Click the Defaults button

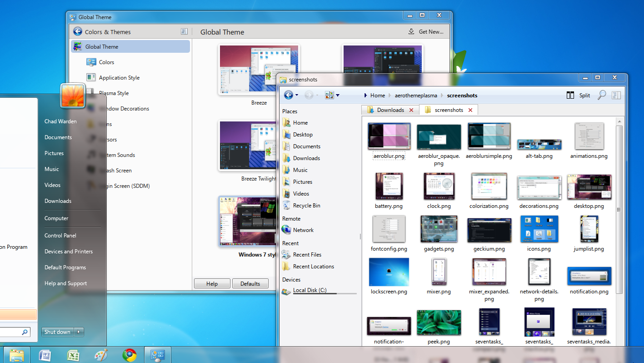click(x=250, y=283)
